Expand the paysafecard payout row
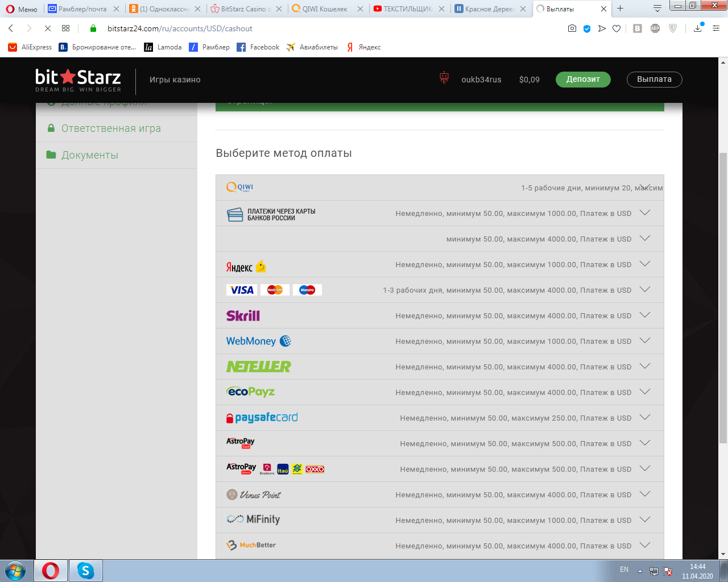This screenshot has height=582, width=728. tap(644, 418)
